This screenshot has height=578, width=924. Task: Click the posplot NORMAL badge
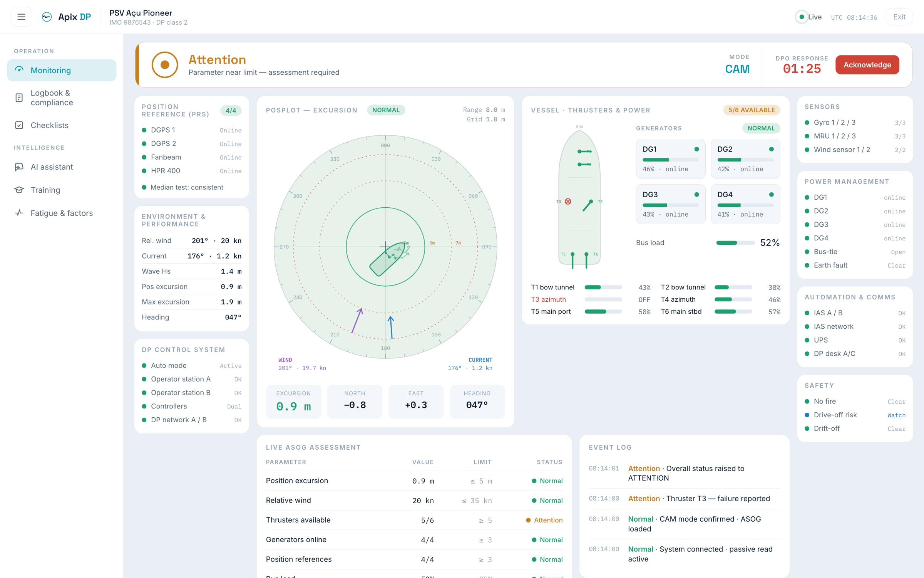click(386, 110)
